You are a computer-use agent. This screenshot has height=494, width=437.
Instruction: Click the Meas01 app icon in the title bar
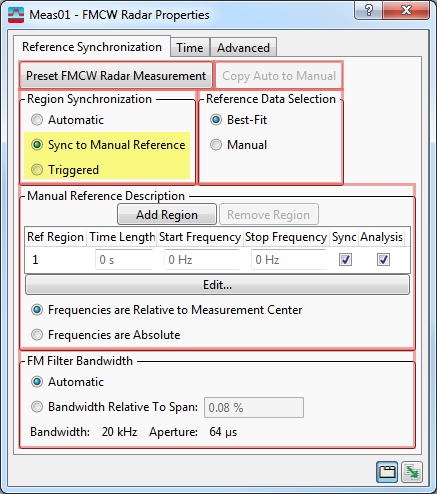tap(16, 15)
